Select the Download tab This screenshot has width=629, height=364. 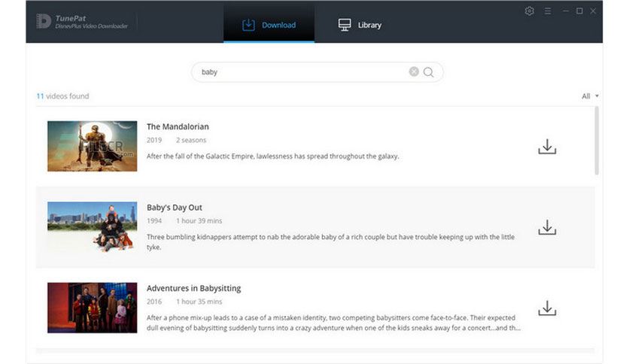click(269, 25)
